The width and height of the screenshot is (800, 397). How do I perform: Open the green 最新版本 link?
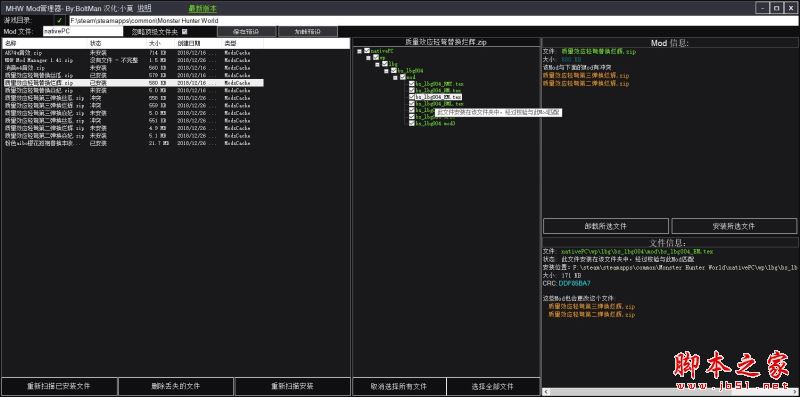click(202, 8)
